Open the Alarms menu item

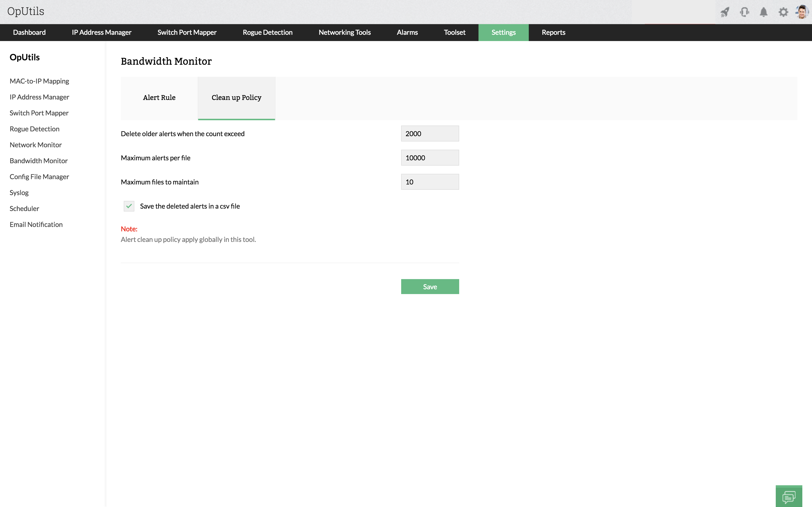tap(407, 33)
